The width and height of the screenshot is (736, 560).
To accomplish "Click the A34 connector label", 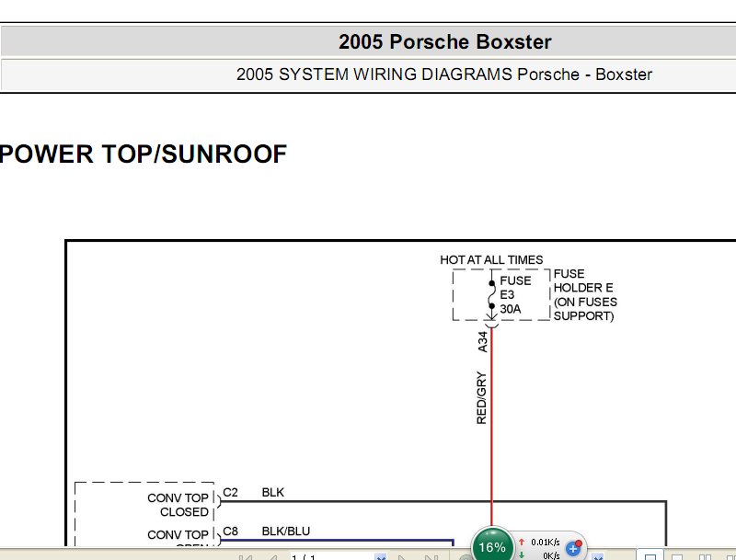I will pyautogui.click(x=482, y=342).
